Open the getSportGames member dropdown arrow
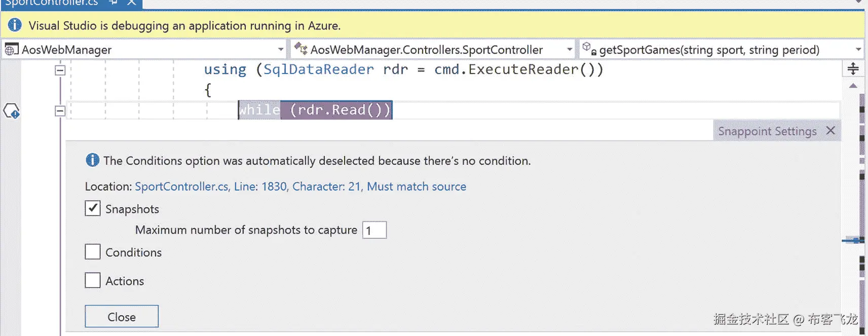The image size is (868, 336). point(858,50)
